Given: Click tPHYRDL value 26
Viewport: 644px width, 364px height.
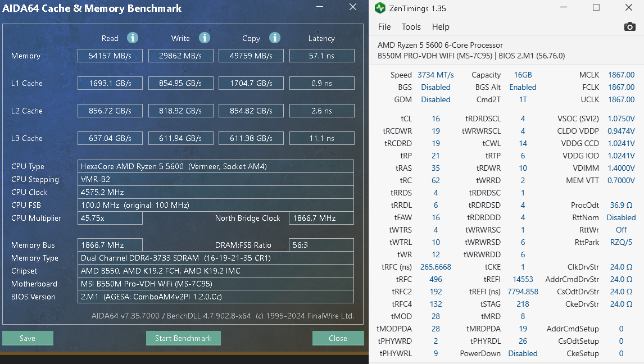Looking at the screenshot, I should tap(523, 341).
